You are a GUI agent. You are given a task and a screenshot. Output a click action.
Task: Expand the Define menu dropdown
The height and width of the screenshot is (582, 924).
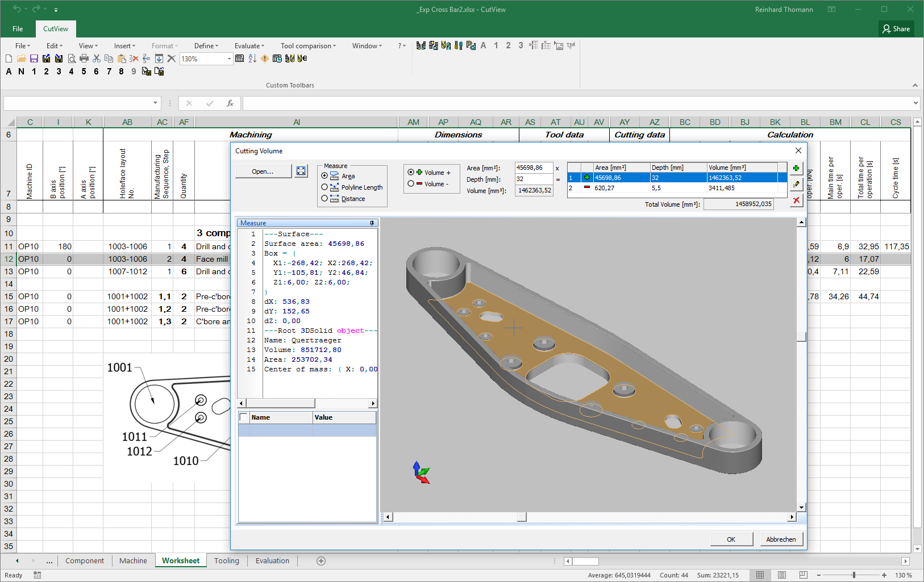coord(207,46)
